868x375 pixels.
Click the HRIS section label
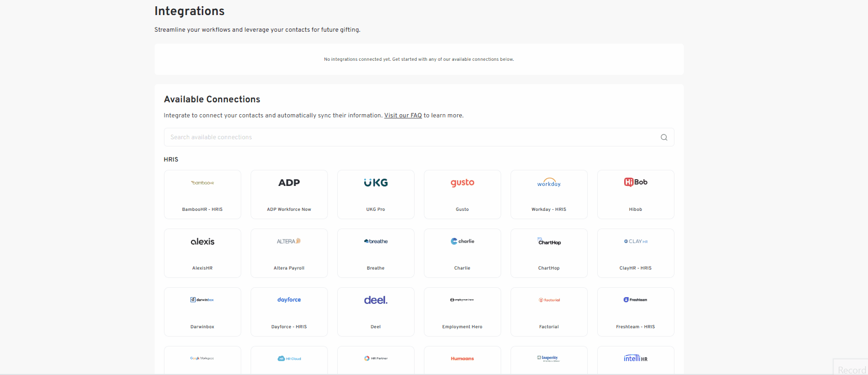tap(171, 159)
